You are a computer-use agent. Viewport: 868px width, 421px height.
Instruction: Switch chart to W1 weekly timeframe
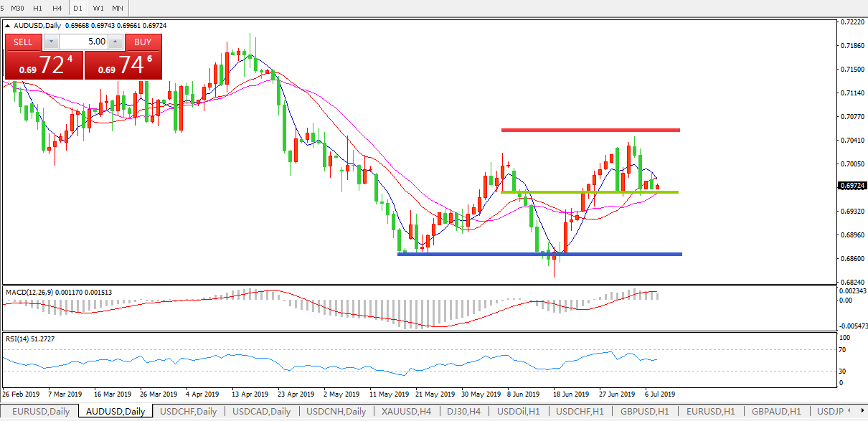coord(98,7)
